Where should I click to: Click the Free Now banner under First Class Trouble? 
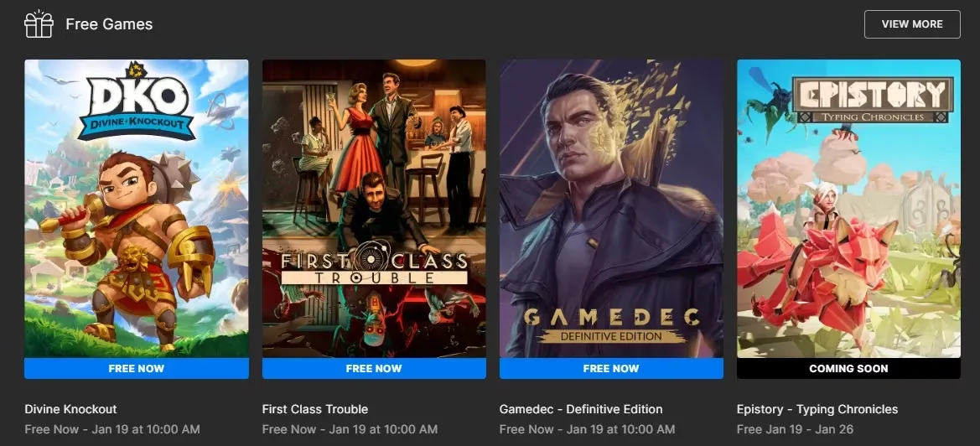[x=374, y=369]
